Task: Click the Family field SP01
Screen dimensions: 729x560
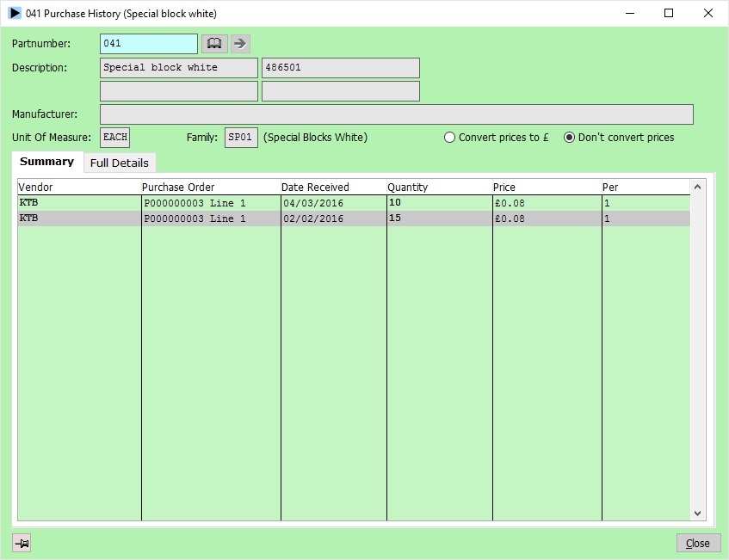Action: point(241,138)
